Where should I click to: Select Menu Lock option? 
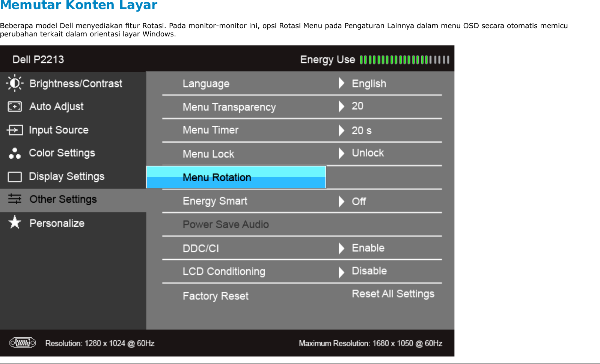click(x=208, y=154)
